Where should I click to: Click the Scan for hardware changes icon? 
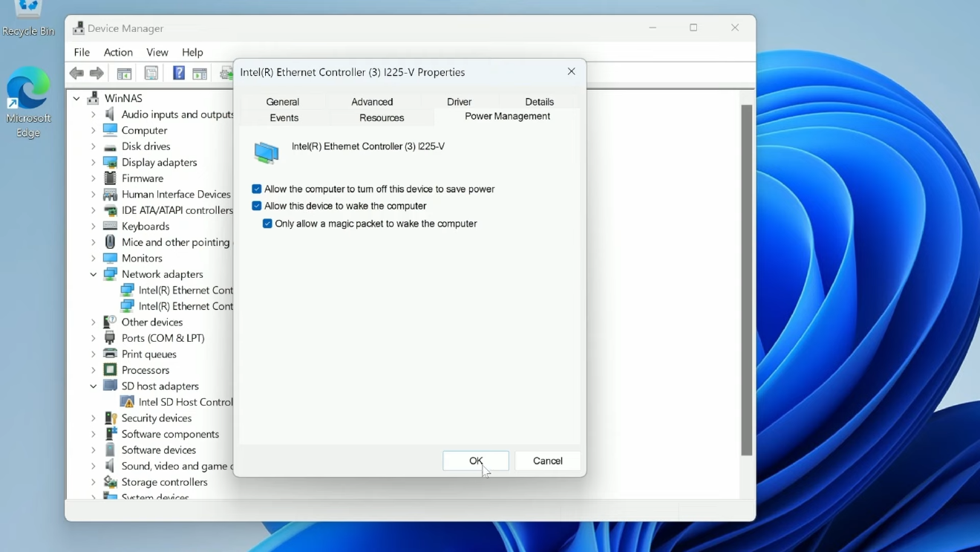pos(226,73)
